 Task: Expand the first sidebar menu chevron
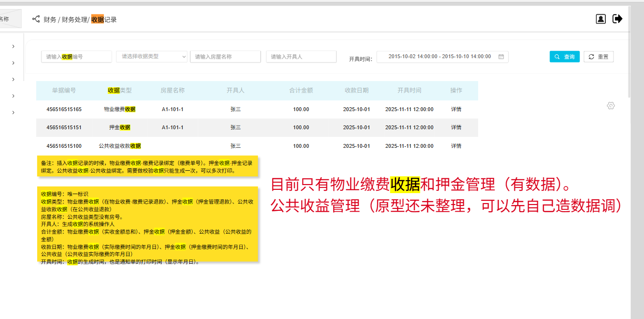(x=13, y=46)
